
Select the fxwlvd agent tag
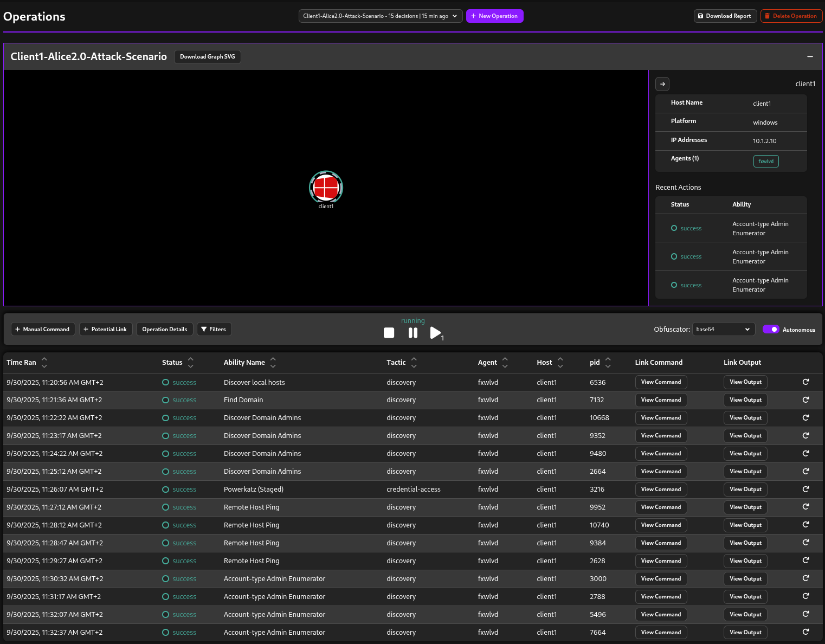765,162
